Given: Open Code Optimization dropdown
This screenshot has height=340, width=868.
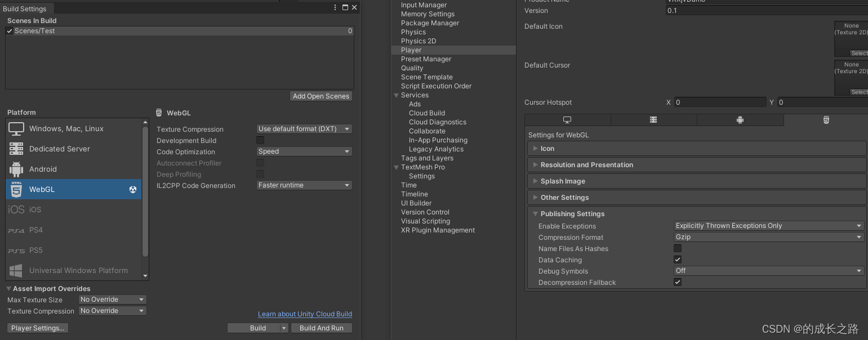Looking at the screenshot, I should pos(304,151).
